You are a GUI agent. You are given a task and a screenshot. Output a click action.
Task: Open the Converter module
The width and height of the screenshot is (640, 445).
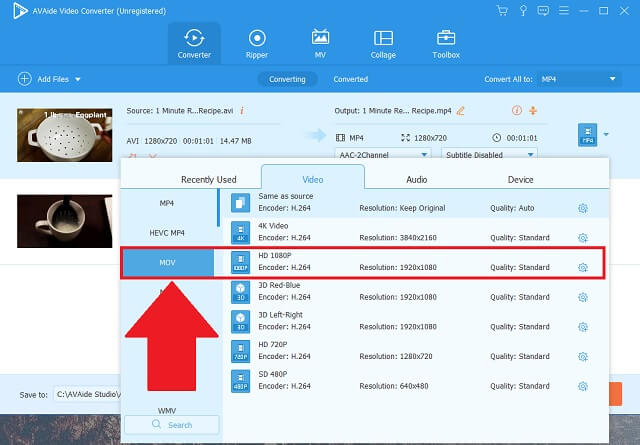pos(194,44)
